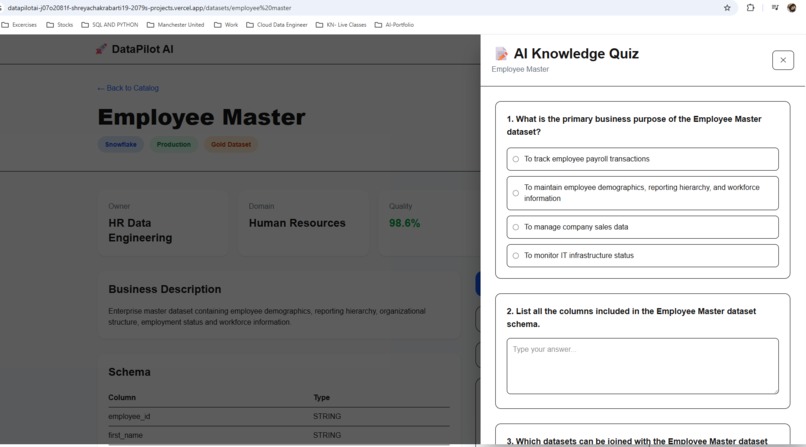Click the Employee Master subtitle in quiz panel

pyautogui.click(x=520, y=69)
